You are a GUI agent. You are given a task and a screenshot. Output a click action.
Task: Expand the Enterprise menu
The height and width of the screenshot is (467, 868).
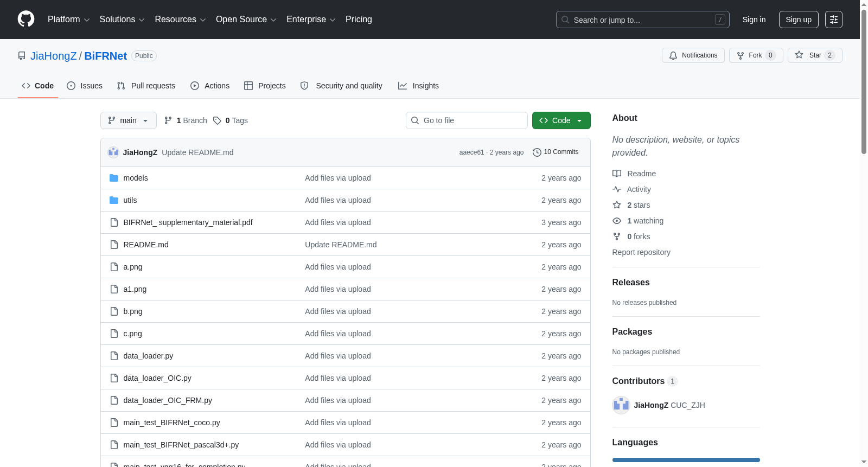(x=311, y=20)
